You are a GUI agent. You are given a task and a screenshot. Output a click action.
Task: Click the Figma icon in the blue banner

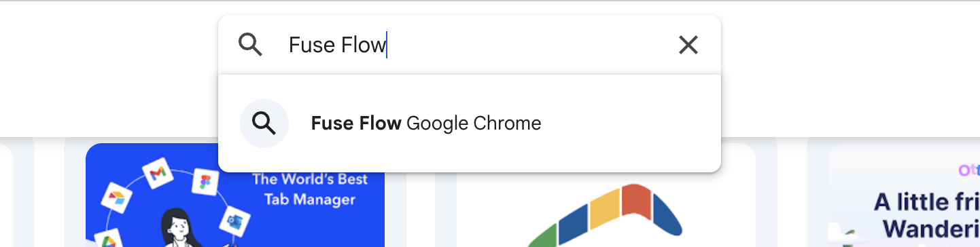pyautogui.click(x=204, y=182)
